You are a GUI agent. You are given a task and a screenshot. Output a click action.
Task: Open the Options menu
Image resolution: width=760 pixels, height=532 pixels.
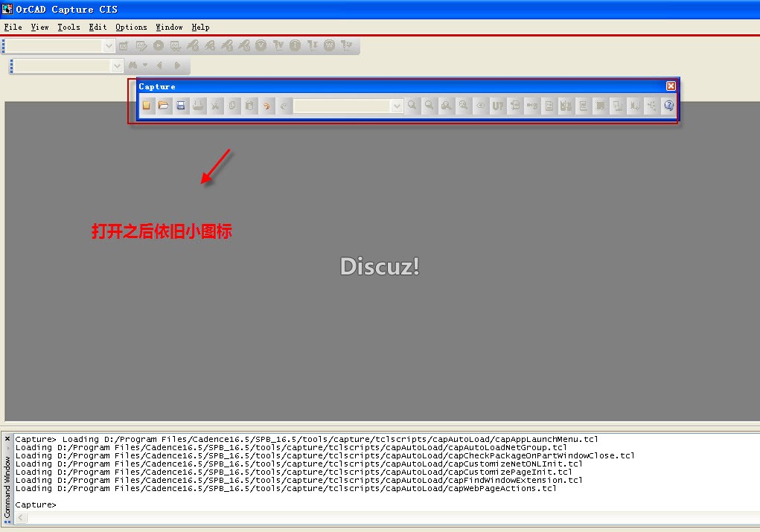(131, 27)
